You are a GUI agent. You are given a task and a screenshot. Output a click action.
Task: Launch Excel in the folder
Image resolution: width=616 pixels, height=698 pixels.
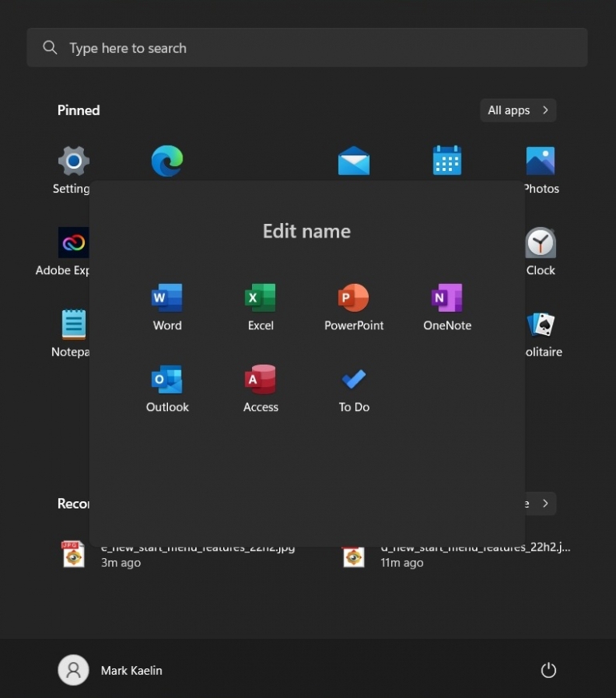[x=261, y=307]
